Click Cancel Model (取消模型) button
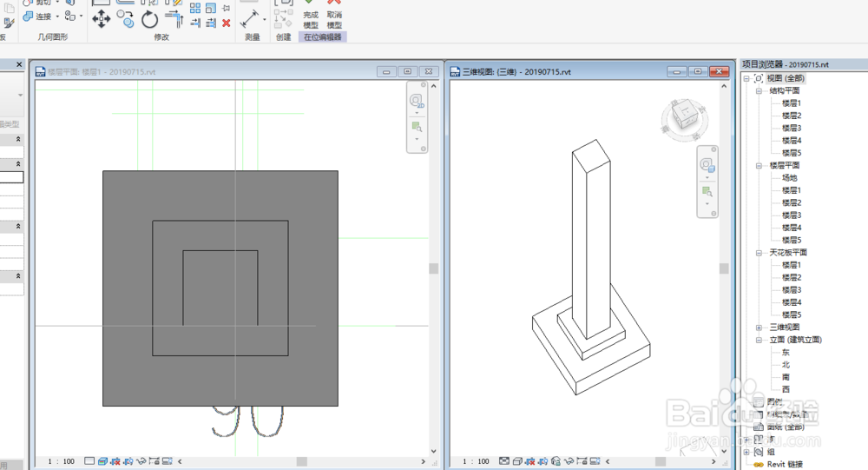This screenshot has height=470, width=868. click(x=334, y=17)
